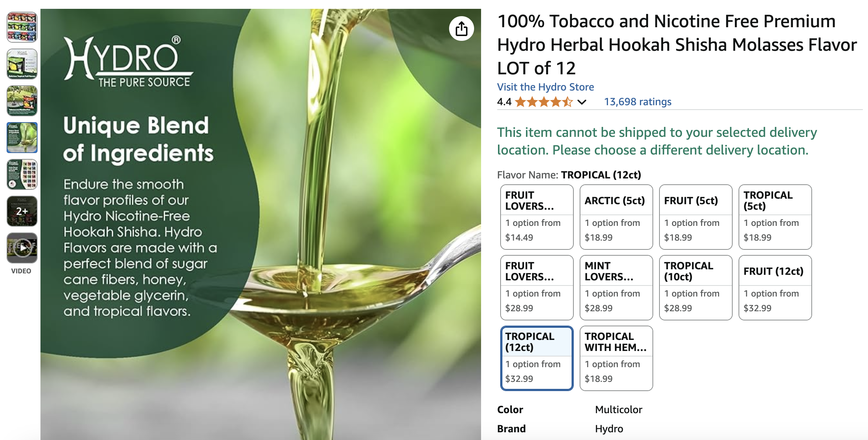Expand the star rating dropdown chevron
The width and height of the screenshot is (868, 440).
click(581, 102)
